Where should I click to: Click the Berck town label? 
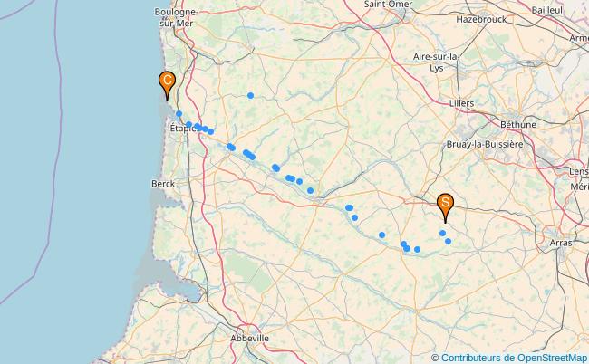(163, 184)
